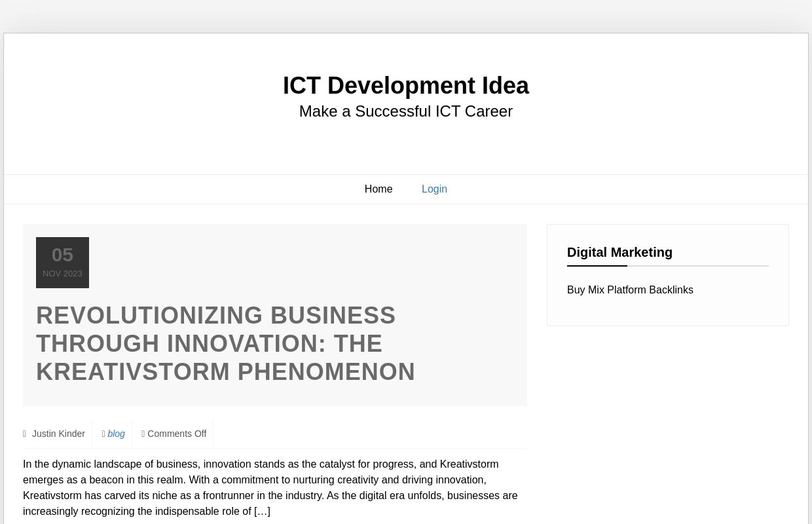
Task: Click inside the post excerpt paragraph
Action: 270,487
